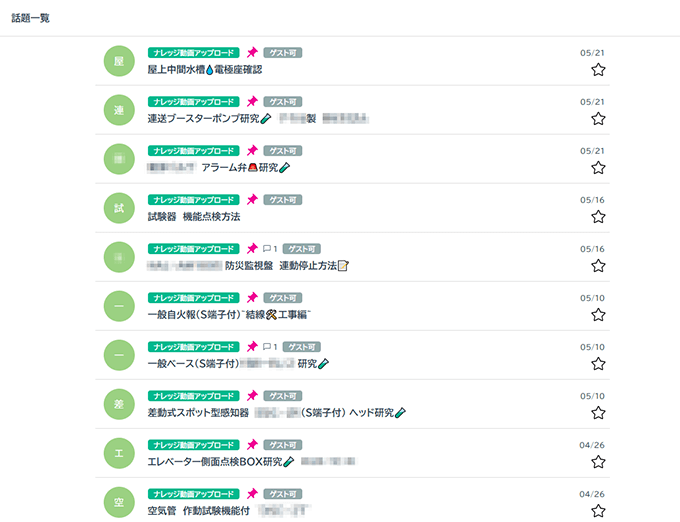
Task: Click the エ avatar icon
Action: tap(119, 453)
